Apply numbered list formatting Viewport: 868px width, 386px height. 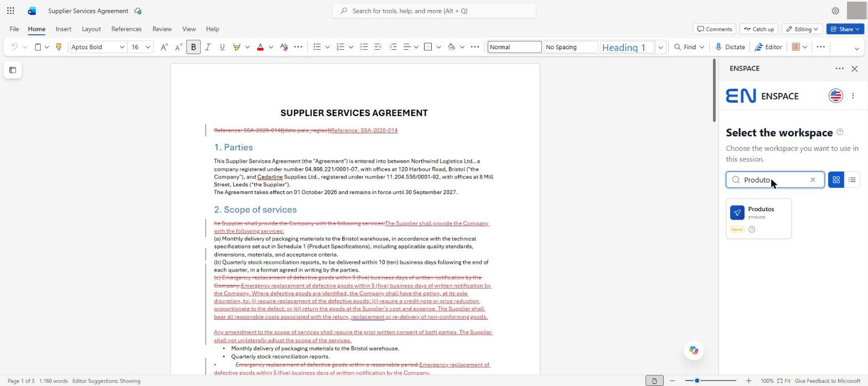point(340,47)
